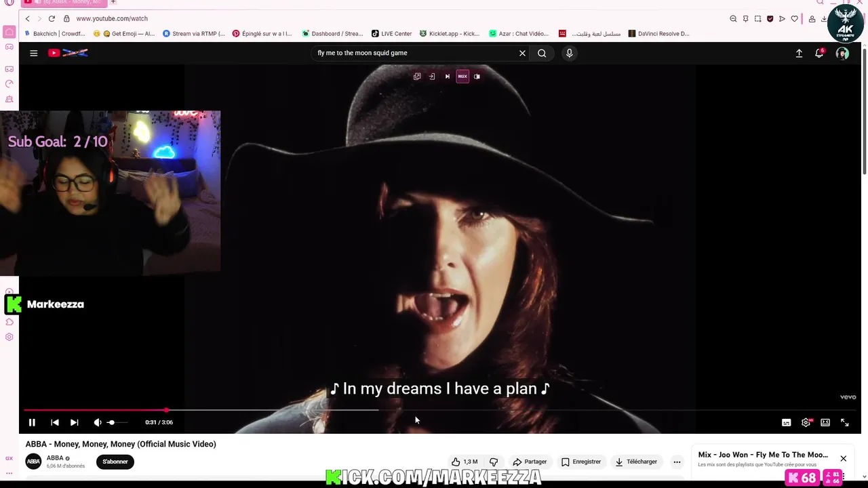Toggle theater mode in the player
Viewport: 868px width, 488px height.
coord(825,422)
